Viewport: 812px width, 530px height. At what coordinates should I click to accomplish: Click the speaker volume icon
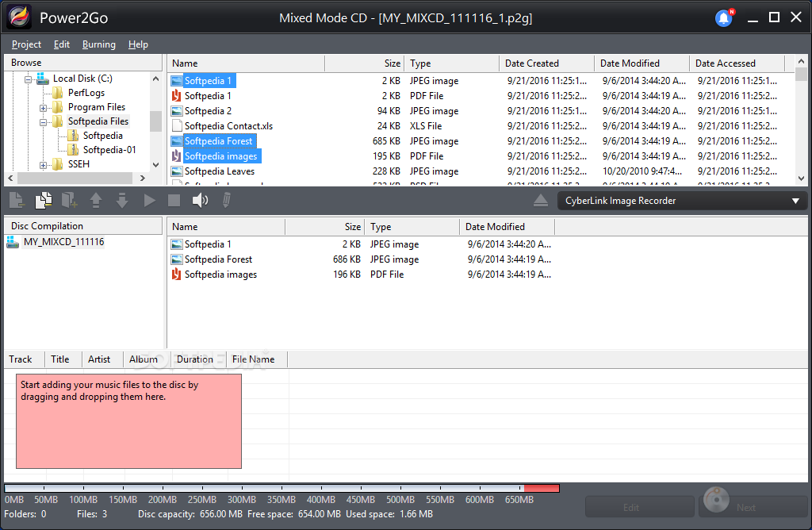200,201
